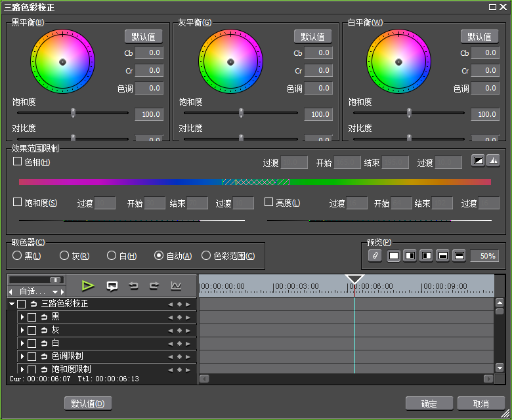The width and height of the screenshot is (512, 420).
Task: Click the 灰平衡 saturation slider handle
Action: pyautogui.click(x=241, y=113)
